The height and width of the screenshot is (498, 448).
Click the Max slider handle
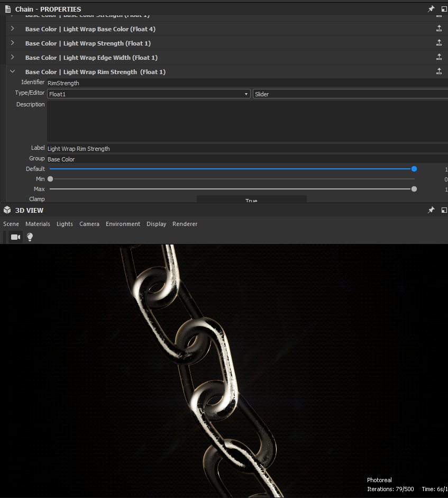414,189
